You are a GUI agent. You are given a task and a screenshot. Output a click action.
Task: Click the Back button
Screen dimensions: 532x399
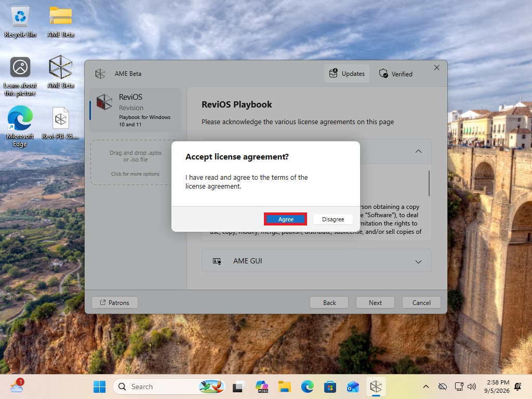329,303
